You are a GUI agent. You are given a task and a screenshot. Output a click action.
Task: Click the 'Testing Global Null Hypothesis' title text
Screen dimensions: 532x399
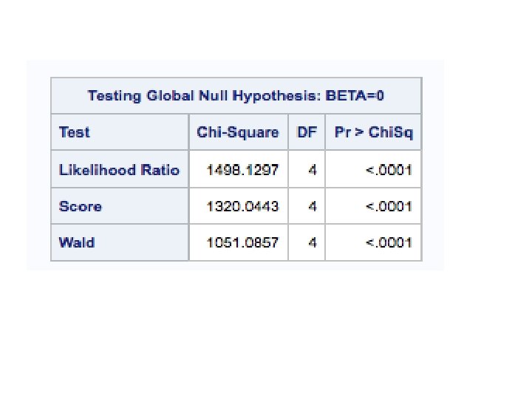(x=202, y=96)
